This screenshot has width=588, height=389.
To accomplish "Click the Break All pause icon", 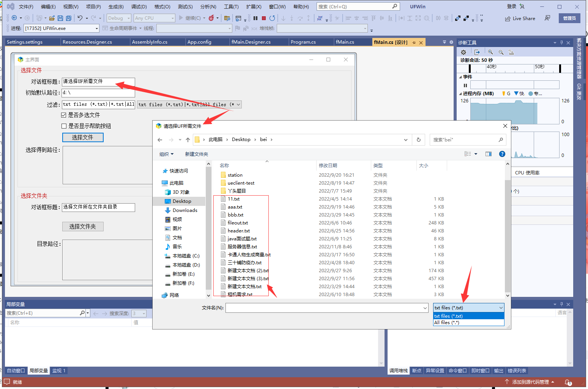I will point(255,18).
